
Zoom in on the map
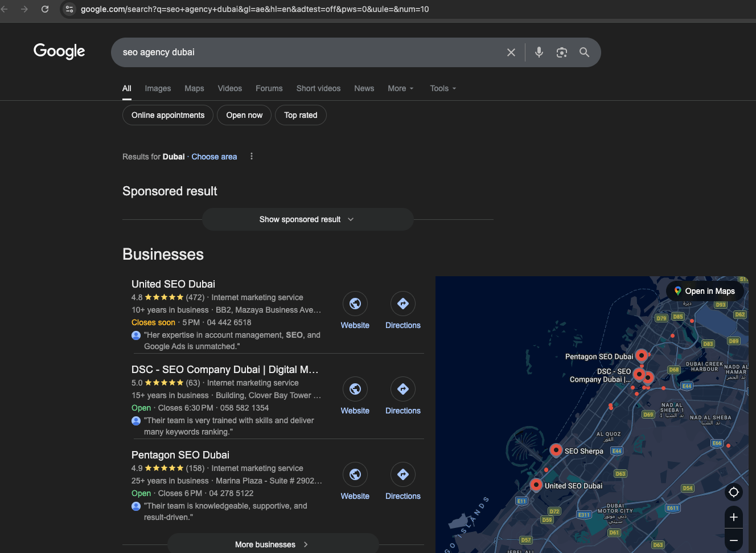[x=734, y=517]
